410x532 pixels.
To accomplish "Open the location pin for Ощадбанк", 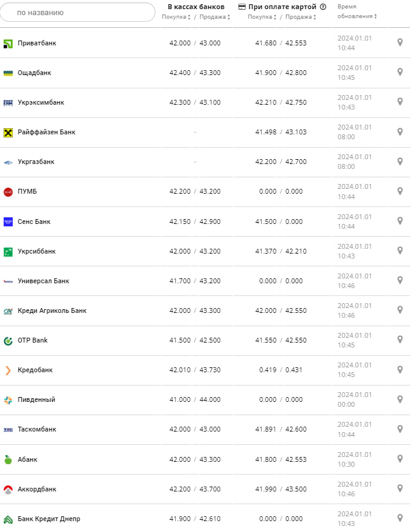I will tap(400, 72).
